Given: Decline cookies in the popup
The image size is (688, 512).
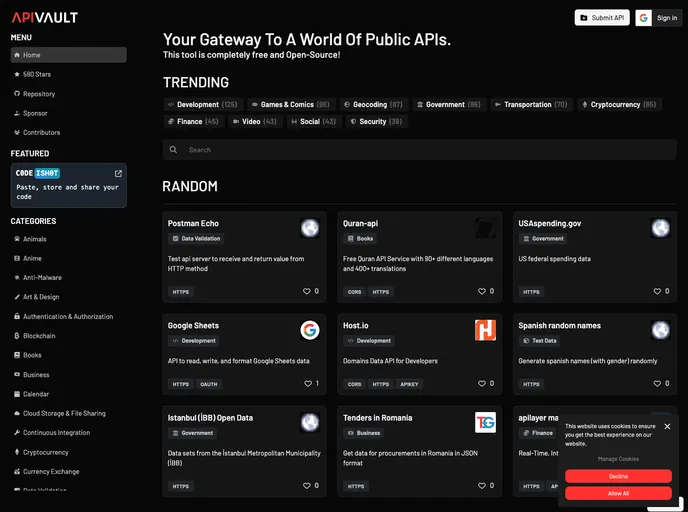Looking at the screenshot, I should click(618, 476).
